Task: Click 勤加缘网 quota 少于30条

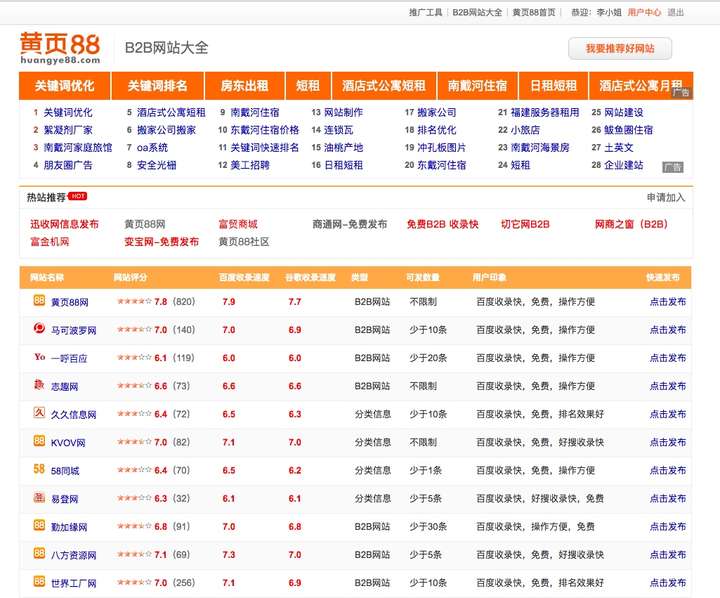Action: pyautogui.click(x=428, y=526)
